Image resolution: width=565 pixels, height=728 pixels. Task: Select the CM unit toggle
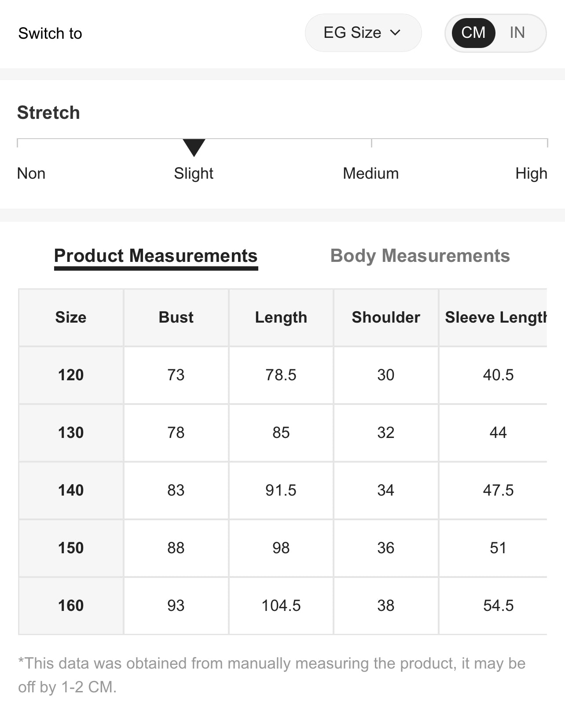473,33
